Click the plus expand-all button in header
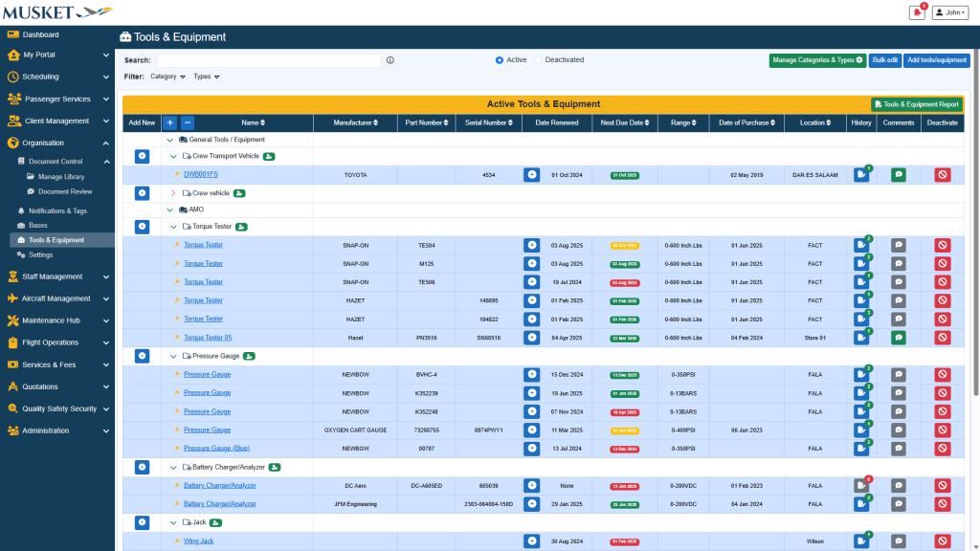980x551 pixels. 169,122
